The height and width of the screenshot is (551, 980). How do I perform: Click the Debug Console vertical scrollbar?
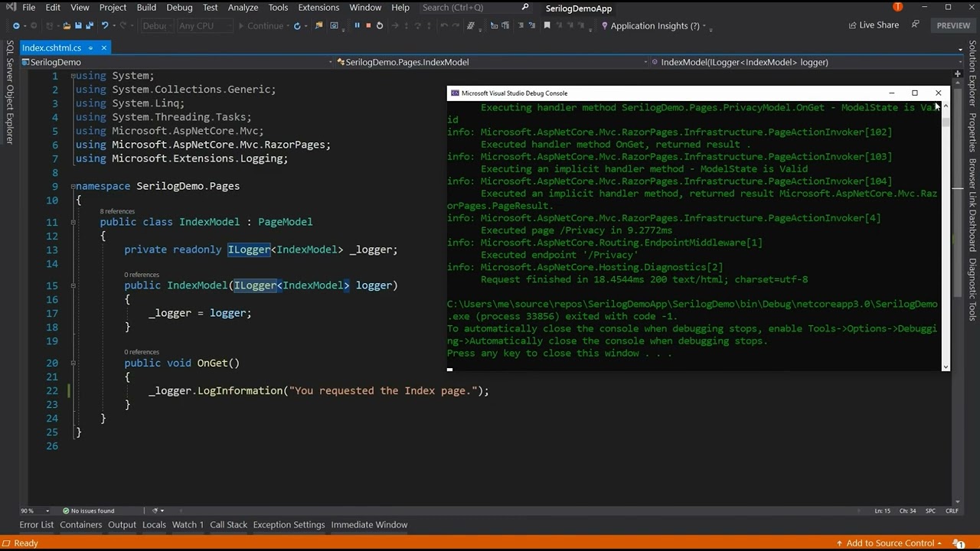pyautogui.click(x=946, y=237)
